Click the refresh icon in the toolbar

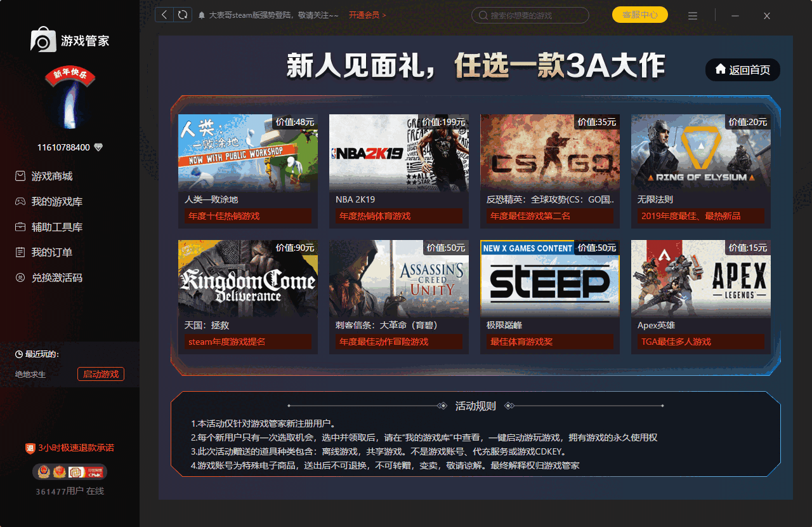pyautogui.click(x=184, y=13)
